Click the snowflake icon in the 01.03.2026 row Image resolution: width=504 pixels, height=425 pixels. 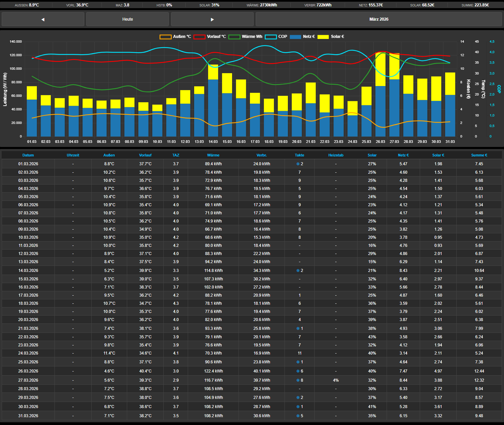point(298,164)
